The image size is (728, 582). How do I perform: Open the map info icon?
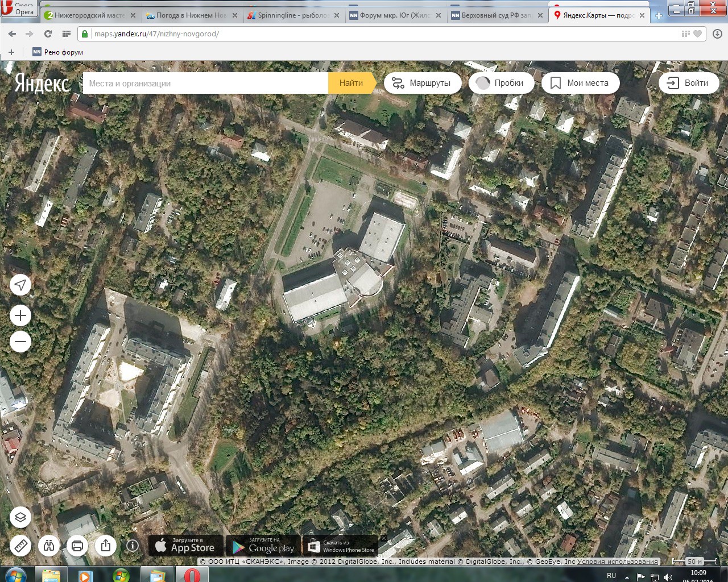(x=133, y=546)
